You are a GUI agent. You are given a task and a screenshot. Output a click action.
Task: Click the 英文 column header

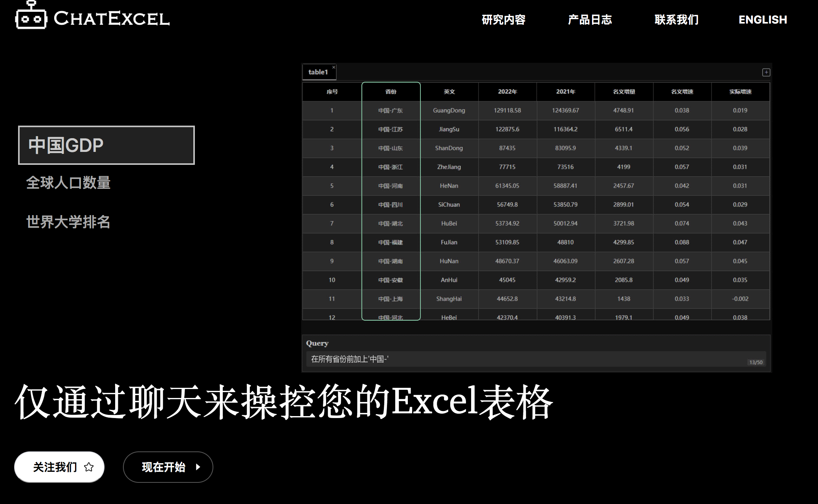pos(449,92)
